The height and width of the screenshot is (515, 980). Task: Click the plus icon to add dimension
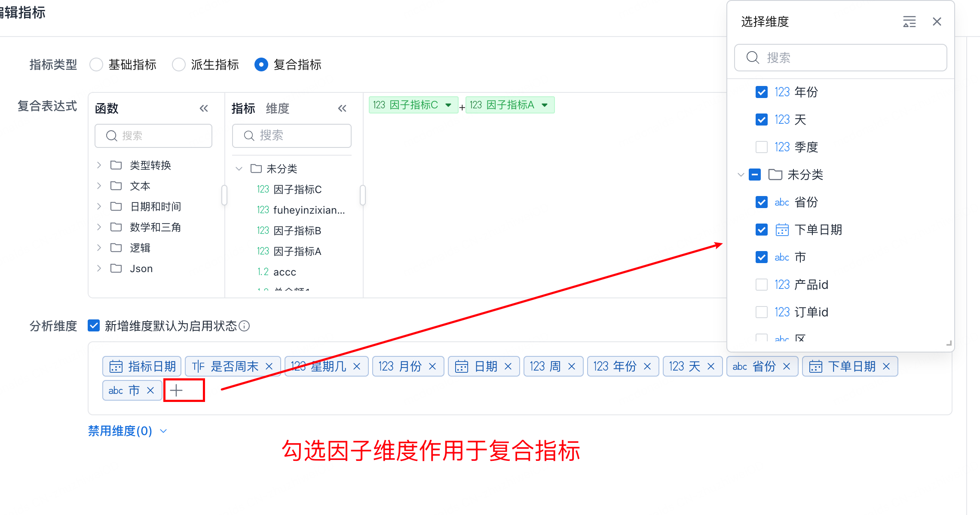[176, 390]
